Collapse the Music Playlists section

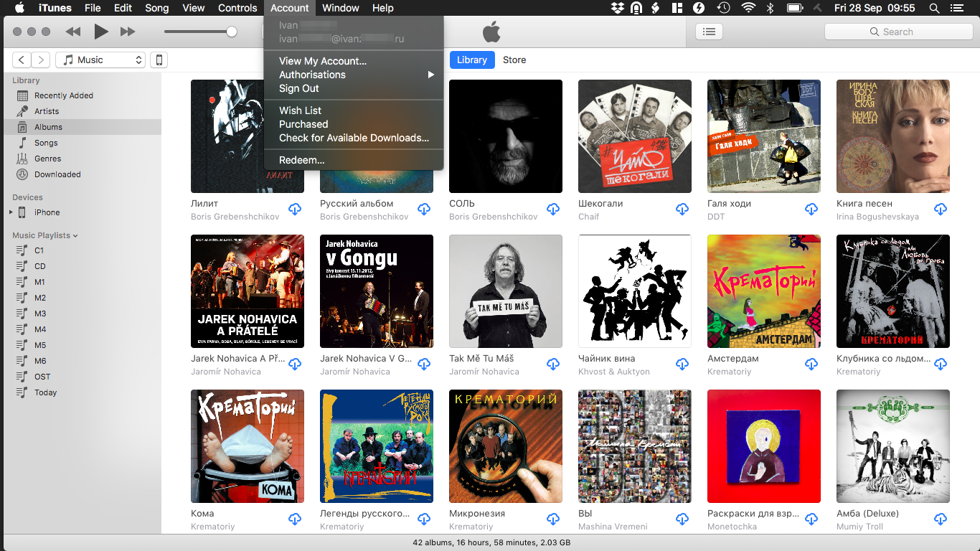(75, 235)
